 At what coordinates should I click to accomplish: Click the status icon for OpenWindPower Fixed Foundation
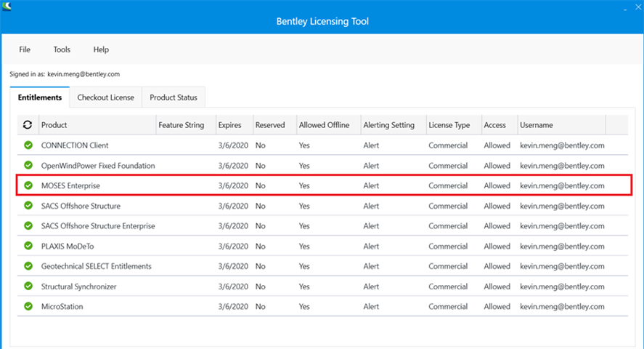point(28,166)
